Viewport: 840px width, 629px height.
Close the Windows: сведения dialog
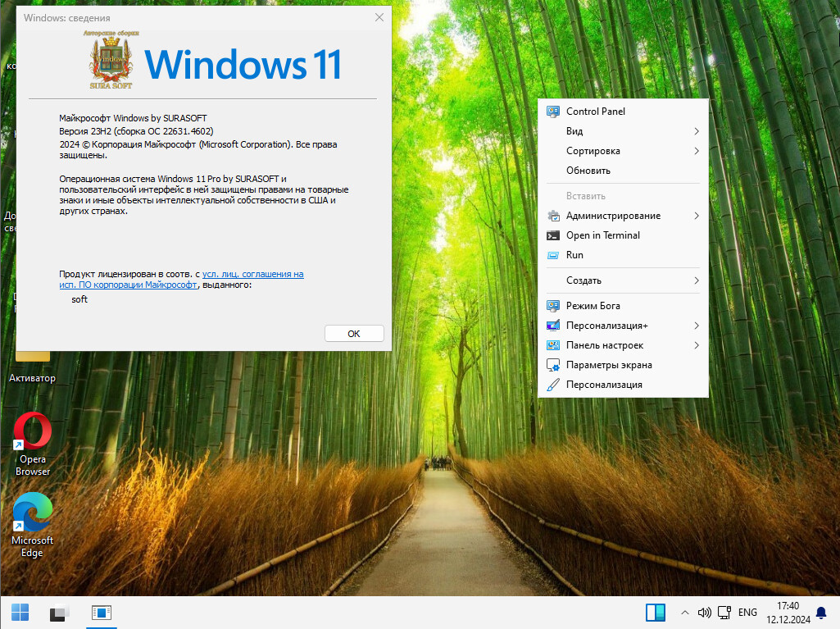coord(379,17)
